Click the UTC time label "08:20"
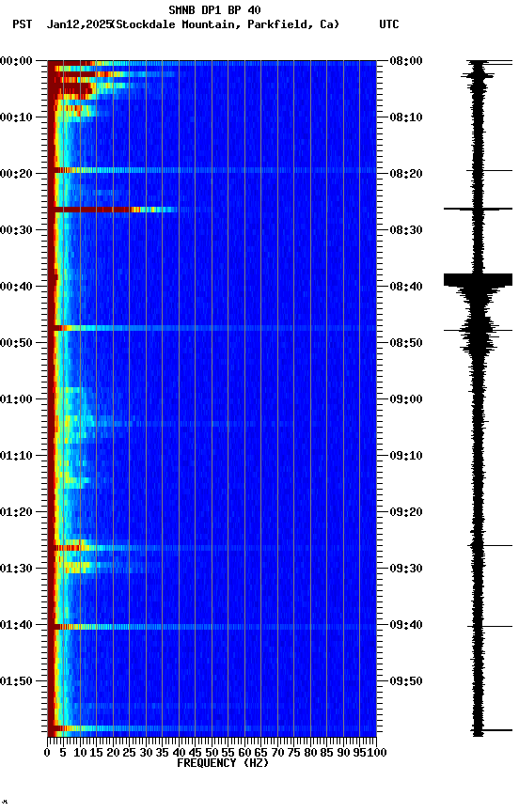Screen dimensions: 519x812 pos(406,174)
